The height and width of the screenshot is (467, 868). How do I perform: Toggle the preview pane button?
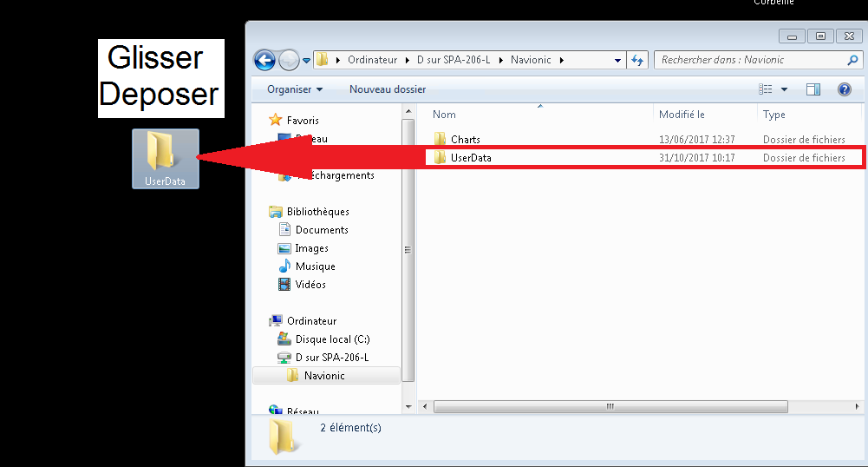tap(813, 89)
